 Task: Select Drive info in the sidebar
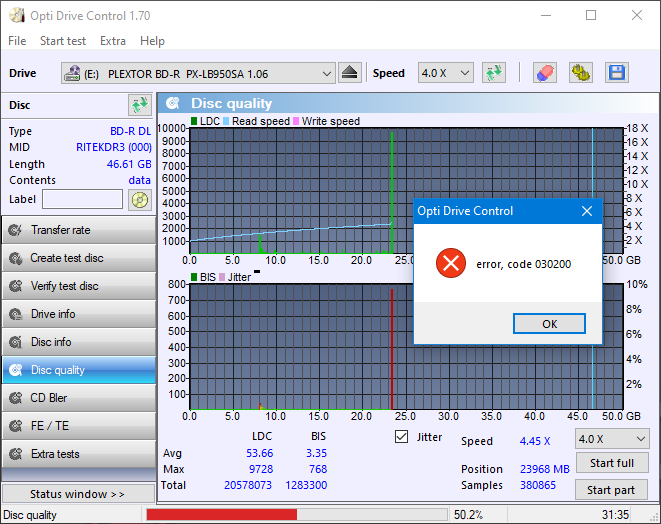[79, 314]
